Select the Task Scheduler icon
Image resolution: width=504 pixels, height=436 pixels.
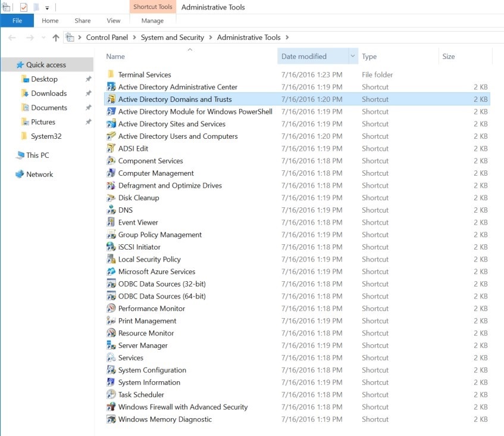(x=111, y=395)
